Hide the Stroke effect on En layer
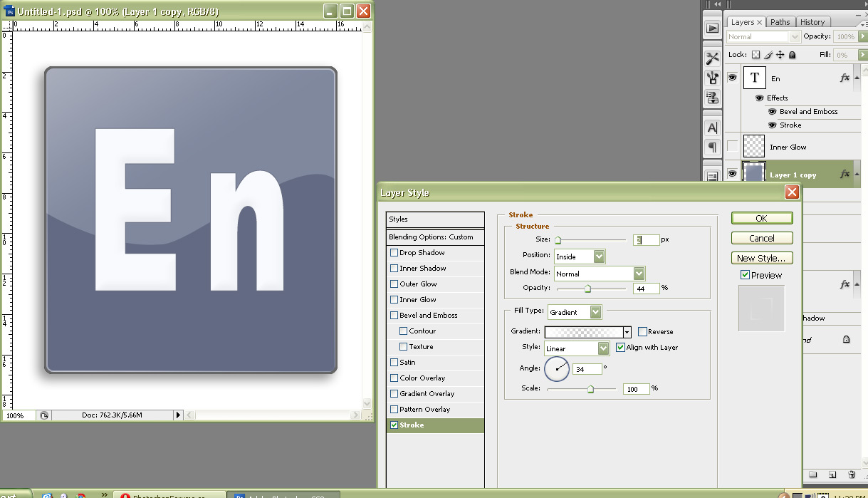868x498 pixels. tap(772, 125)
